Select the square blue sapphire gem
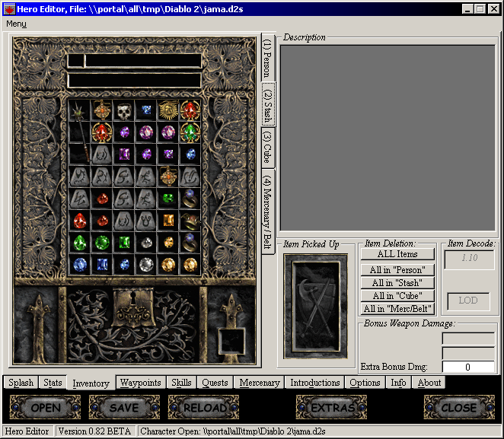 click(x=102, y=264)
